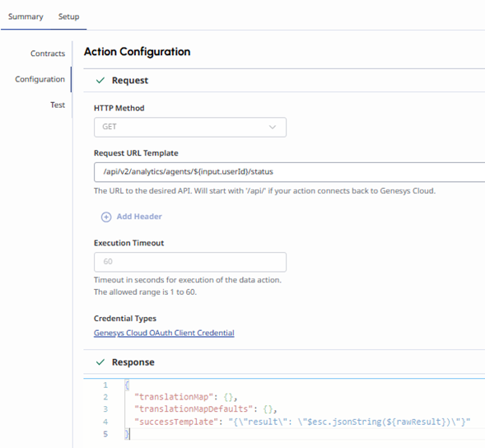Viewport: 485px width, 448px height.
Task: Open Genesys Cloud OAuth Client Credential link
Action: [x=164, y=333]
